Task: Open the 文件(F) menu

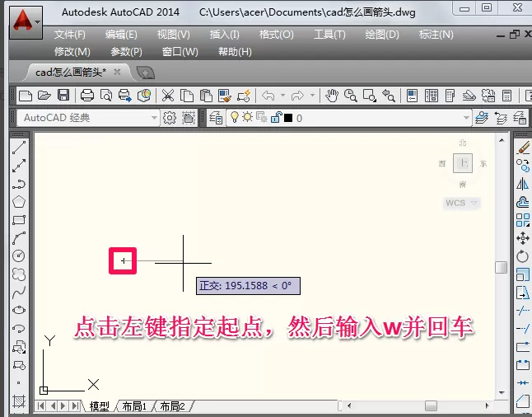Action: [x=70, y=35]
